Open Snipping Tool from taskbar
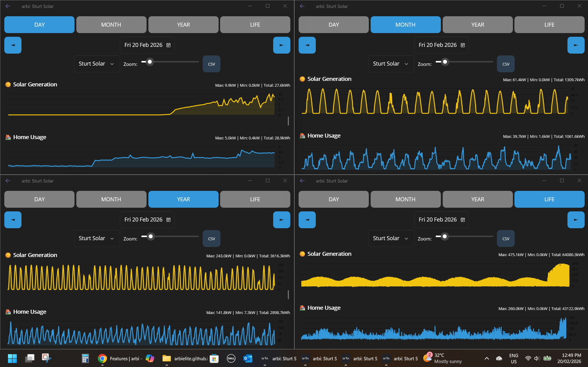The image size is (588, 367). click(x=46, y=358)
